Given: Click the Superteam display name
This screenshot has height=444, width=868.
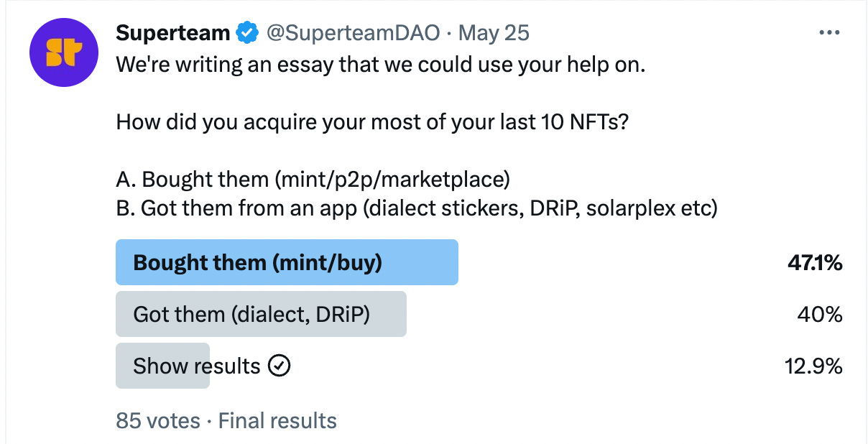Looking at the screenshot, I should pos(172,32).
